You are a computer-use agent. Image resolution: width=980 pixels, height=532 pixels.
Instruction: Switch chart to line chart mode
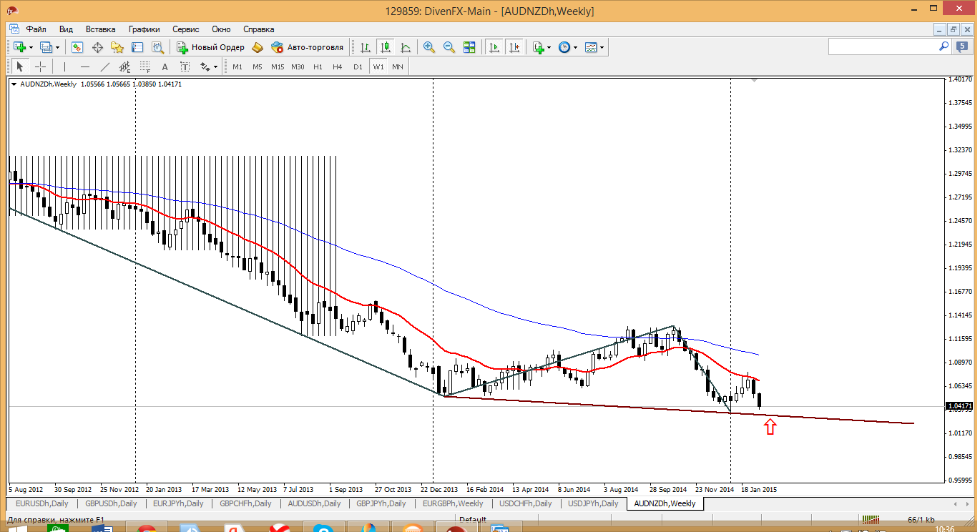406,47
